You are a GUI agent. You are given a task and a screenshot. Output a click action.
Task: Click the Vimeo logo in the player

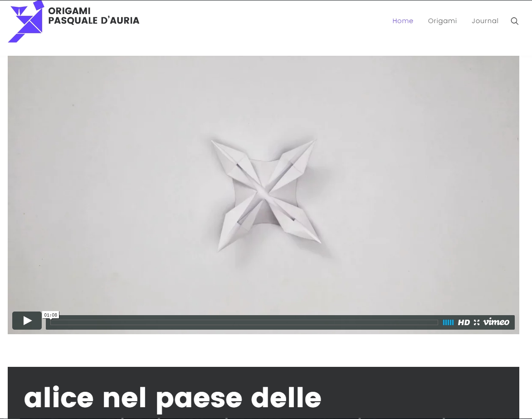tap(496, 322)
